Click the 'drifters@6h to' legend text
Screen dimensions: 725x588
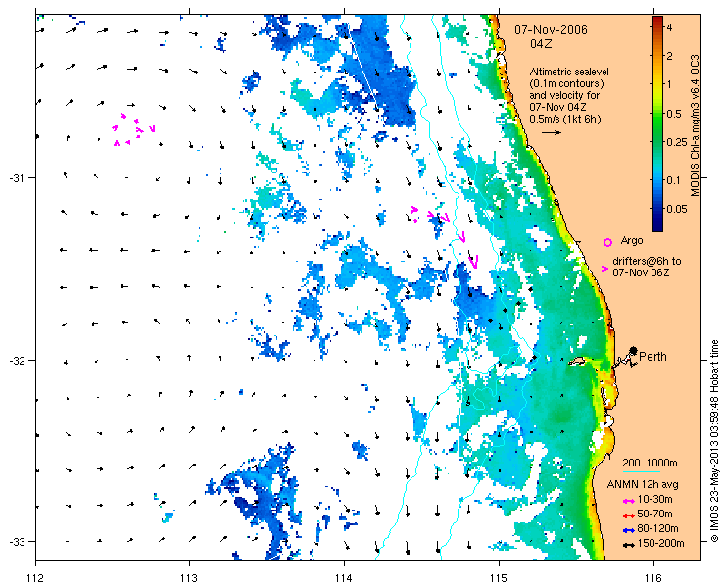click(647, 262)
